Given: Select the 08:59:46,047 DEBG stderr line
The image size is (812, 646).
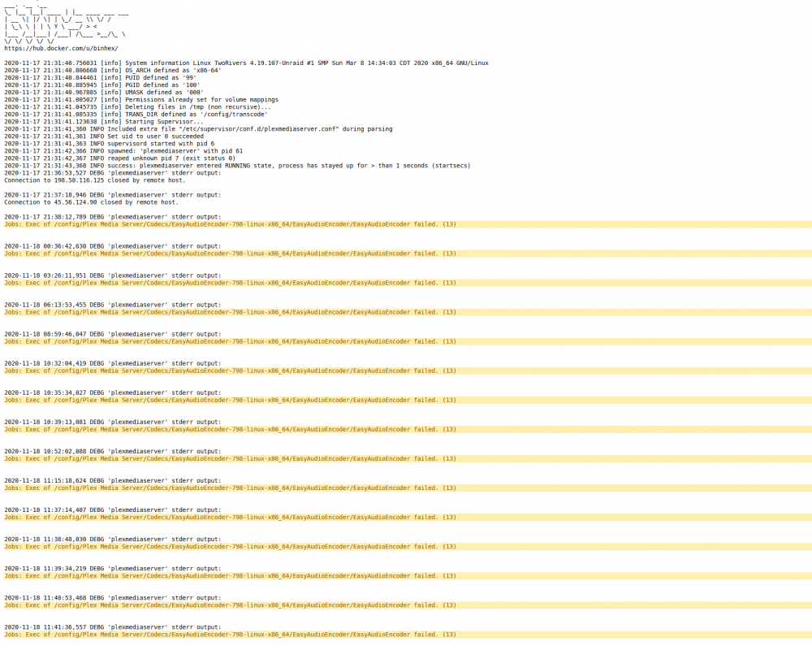Looking at the screenshot, I should coord(112,334).
